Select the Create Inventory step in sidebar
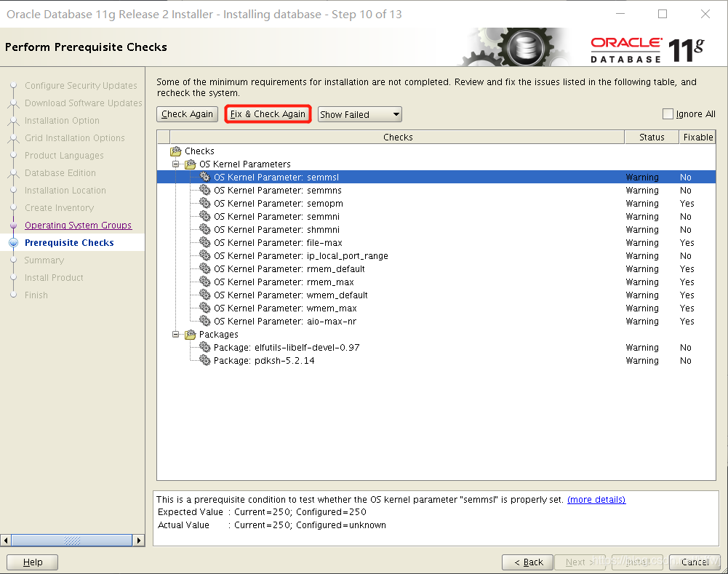 click(x=59, y=207)
